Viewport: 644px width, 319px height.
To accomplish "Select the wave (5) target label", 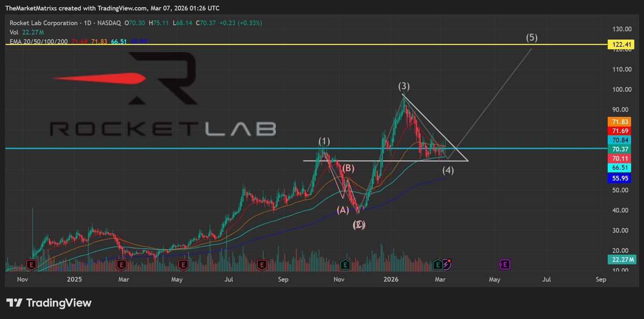I will (x=531, y=38).
